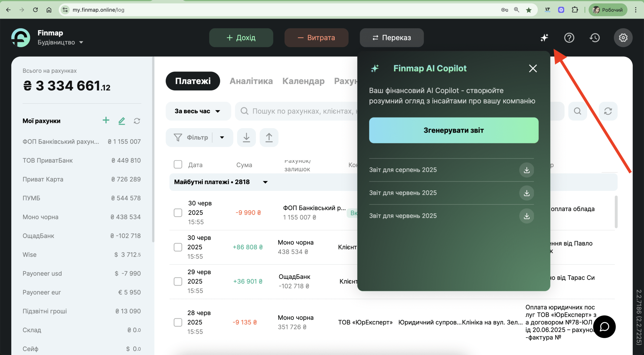Open the Будівництво company dropdown
Viewport: 644px width, 355px height.
(60, 42)
